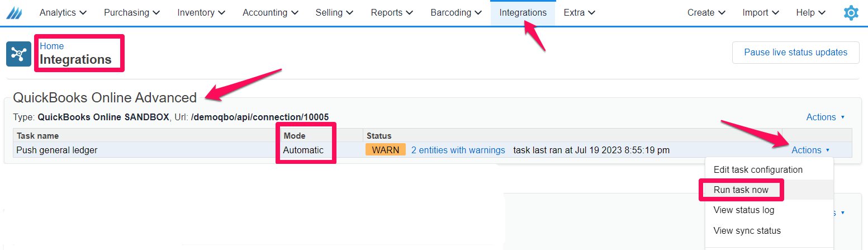
Task: Open the Purchasing menu
Action: [x=132, y=12]
